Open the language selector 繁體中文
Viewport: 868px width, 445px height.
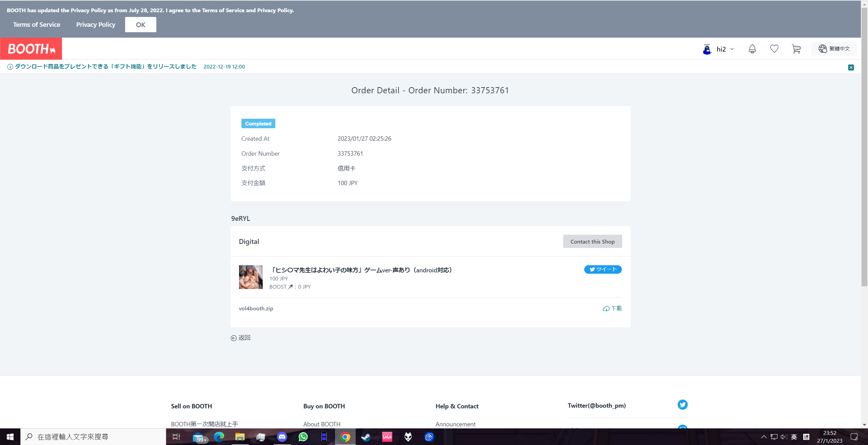click(x=834, y=49)
